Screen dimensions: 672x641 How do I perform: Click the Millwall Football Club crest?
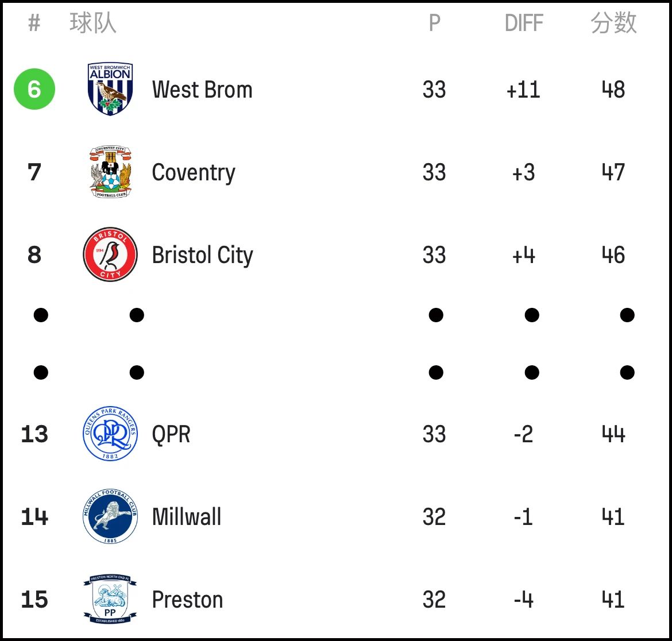[x=110, y=516]
